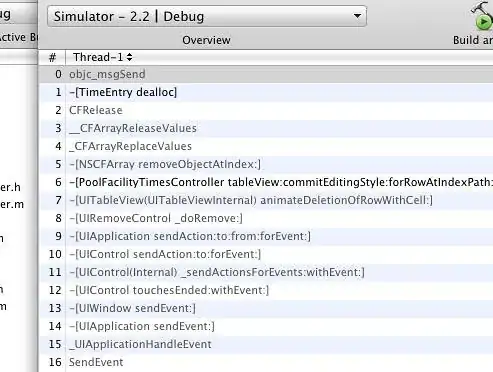
Task: Select NSCFArray removeObjectAtIndex: frame
Action: (x=266, y=164)
